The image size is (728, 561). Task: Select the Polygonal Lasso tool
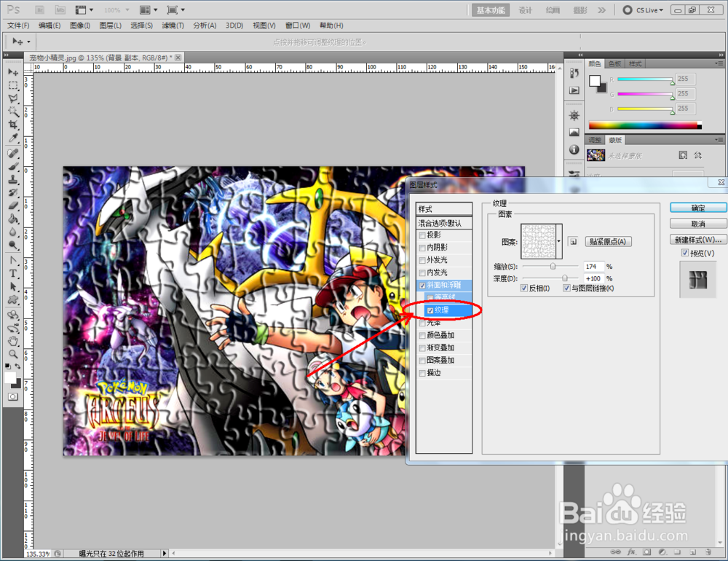pos(13,98)
